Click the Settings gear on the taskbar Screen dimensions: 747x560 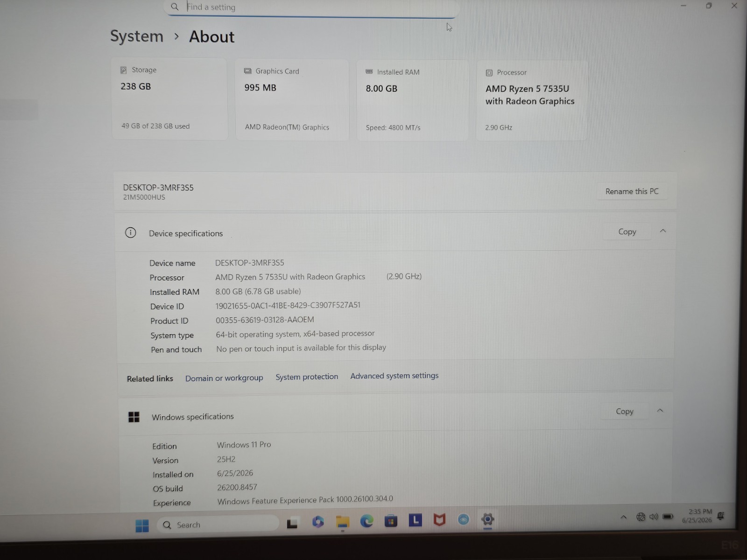[x=487, y=519]
